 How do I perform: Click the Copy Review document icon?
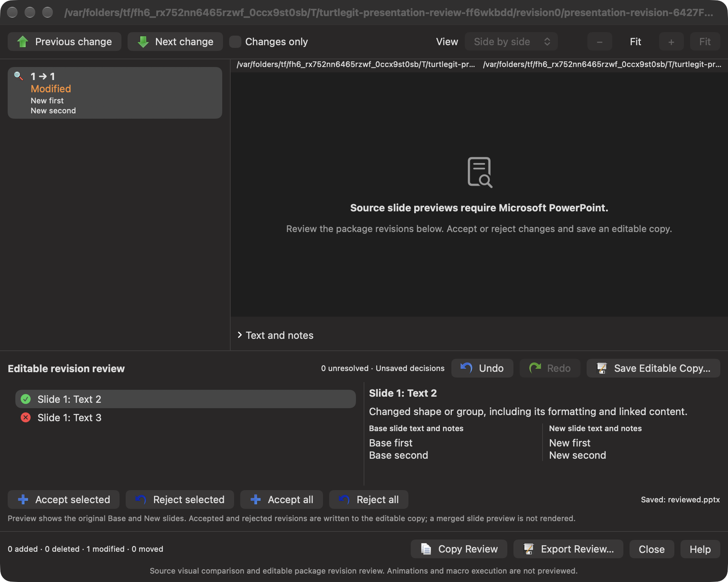coord(426,549)
